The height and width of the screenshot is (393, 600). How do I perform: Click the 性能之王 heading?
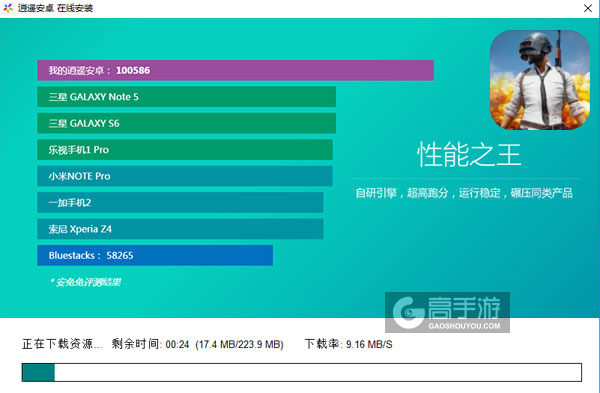tap(469, 155)
